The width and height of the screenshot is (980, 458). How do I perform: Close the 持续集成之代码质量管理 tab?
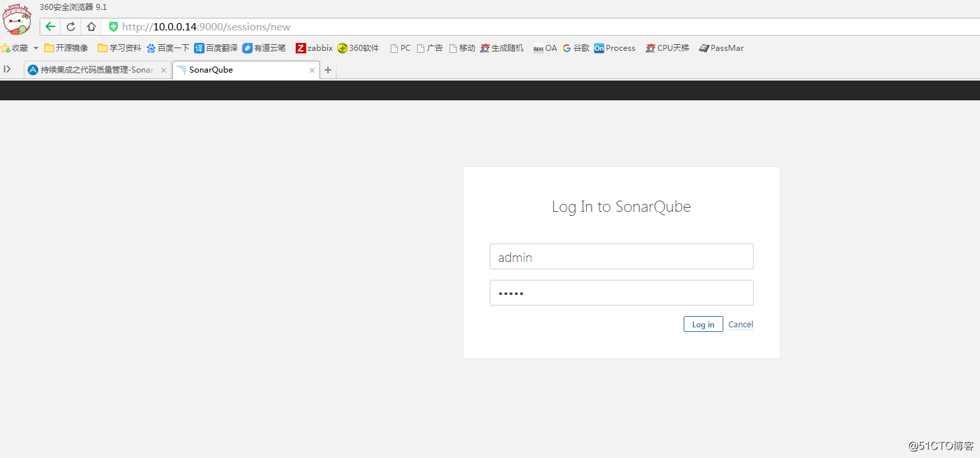[x=164, y=70]
